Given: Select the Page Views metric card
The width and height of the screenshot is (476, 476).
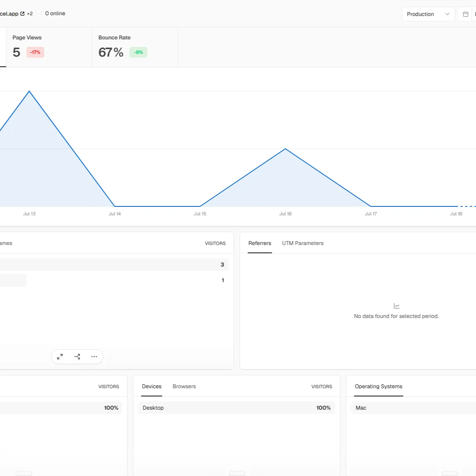Looking at the screenshot, I should coord(49,47).
